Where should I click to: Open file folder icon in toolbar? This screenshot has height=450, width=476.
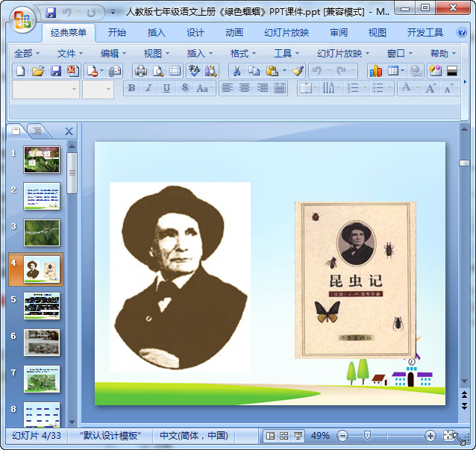38,71
